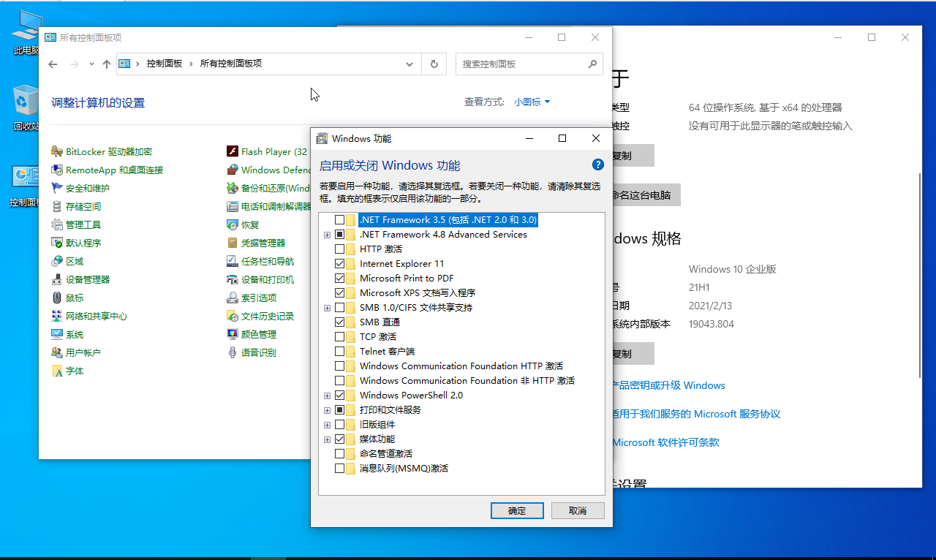936x560 pixels.
Task: Select 此电脑 desktop icon
Action: coord(26,33)
